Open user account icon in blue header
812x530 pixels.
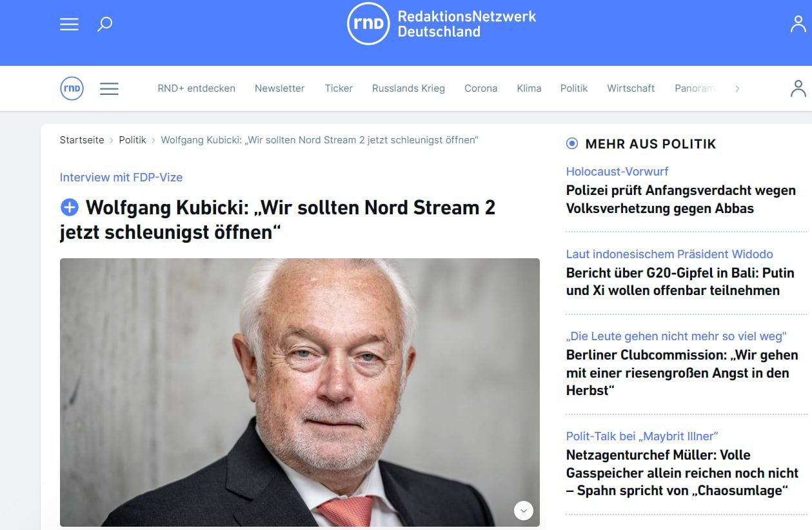click(x=798, y=24)
